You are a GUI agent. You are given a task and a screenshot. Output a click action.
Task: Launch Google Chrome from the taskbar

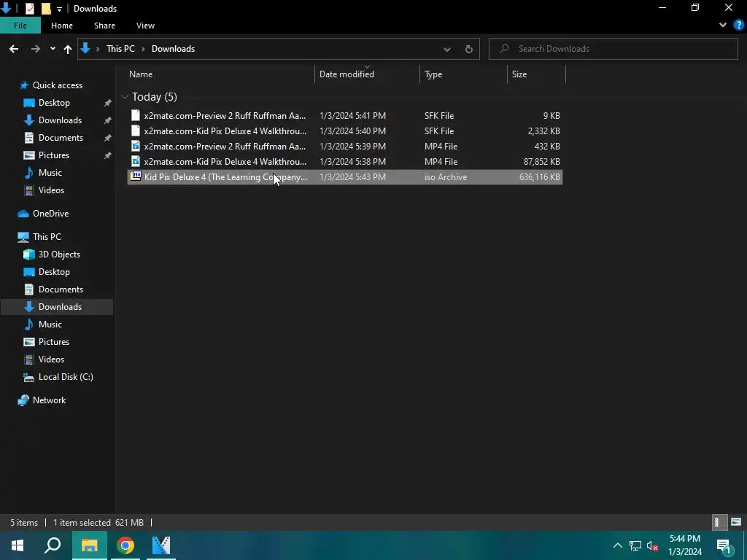125,545
